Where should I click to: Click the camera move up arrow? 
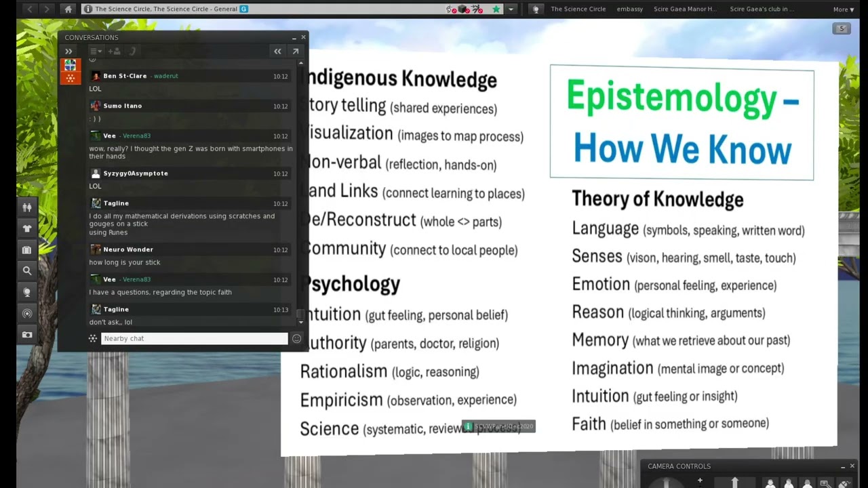coord(734,483)
